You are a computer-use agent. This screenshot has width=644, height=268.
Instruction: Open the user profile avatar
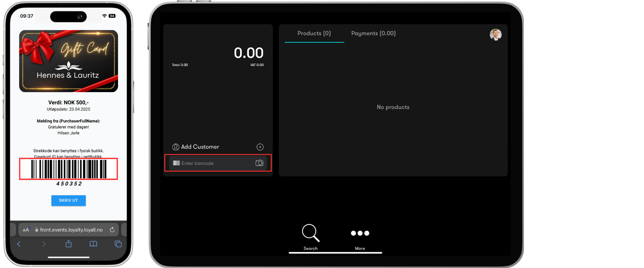tap(495, 35)
